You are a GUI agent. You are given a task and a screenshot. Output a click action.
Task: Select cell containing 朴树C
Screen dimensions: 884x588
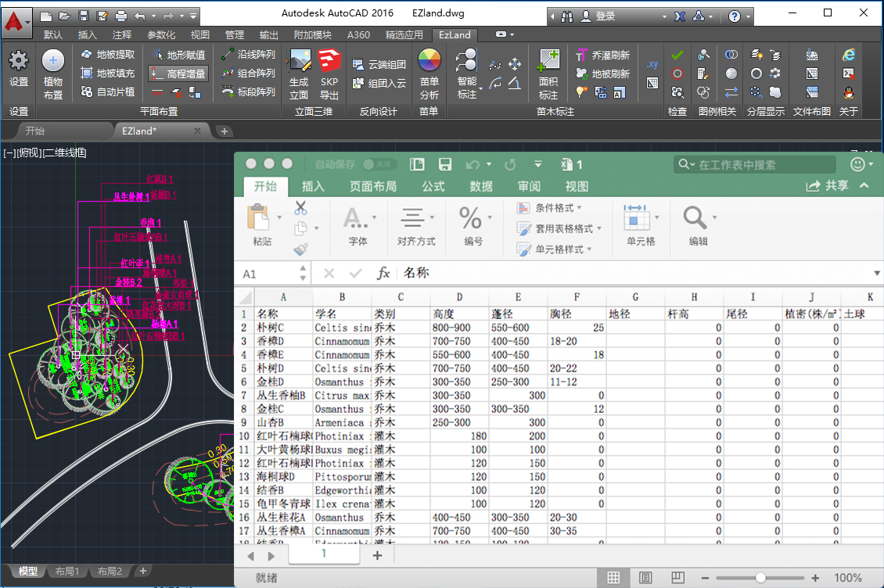click(283, 328)
